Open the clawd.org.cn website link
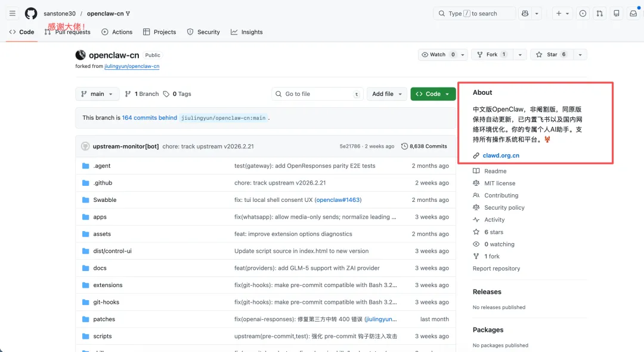Screen dimensions: 644x352 501,155
